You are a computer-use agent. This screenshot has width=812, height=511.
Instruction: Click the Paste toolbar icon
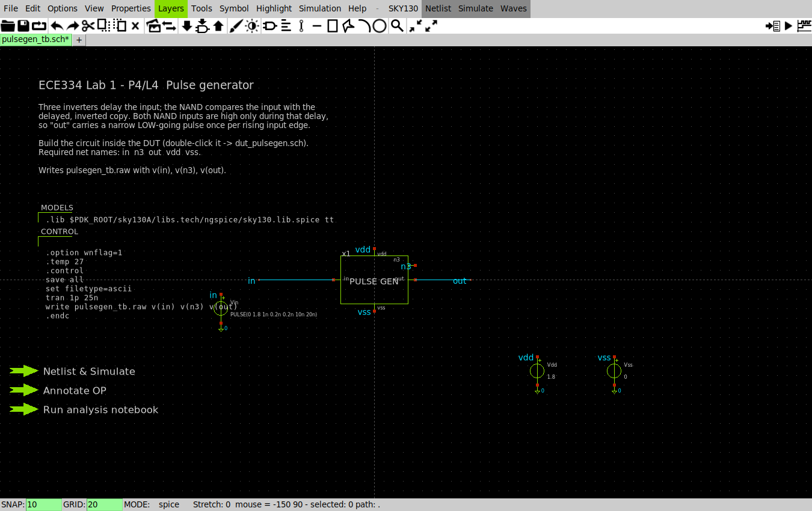click(x=120, y=26)
